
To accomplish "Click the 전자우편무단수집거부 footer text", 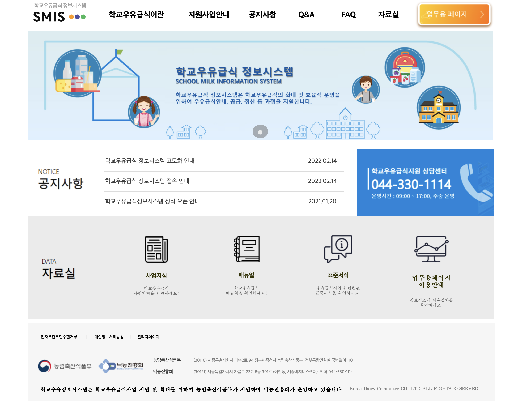I will click(x=59, y=337).
